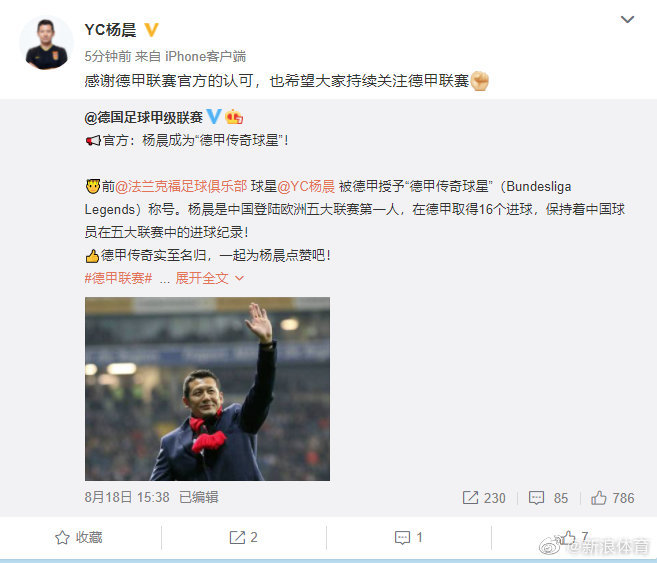The height and width of the screenshot is (563, 657).
Task: Open @法兰克福足球俱乐部 mention link
Action: point(181,186)
